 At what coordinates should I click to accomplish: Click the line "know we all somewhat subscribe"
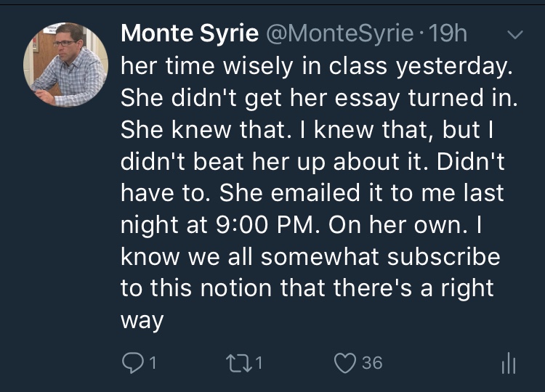(x=310, y=257)
